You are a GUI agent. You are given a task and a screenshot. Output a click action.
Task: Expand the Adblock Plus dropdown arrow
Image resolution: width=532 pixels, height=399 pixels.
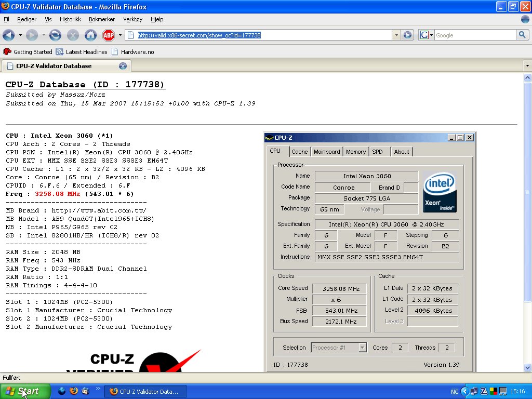120,35
